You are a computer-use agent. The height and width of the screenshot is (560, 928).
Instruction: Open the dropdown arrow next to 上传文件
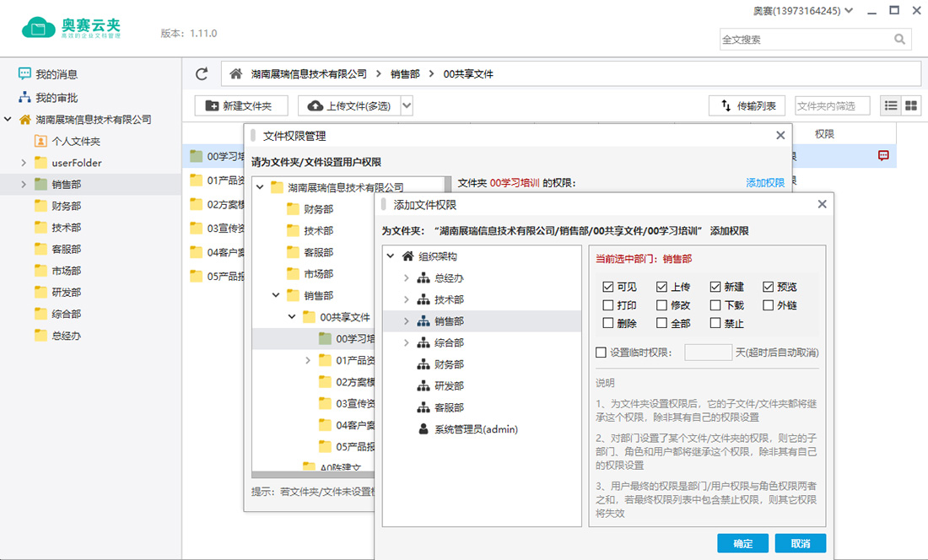pos(407,105)
